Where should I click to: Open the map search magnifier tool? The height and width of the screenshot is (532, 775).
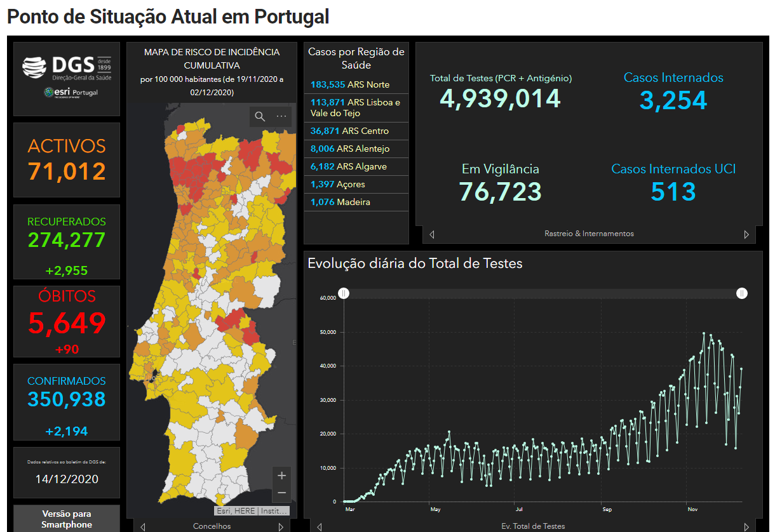(x=260, y=116)
